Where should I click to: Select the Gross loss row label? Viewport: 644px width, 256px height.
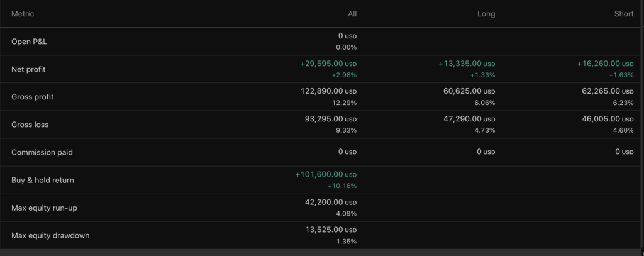point(30,125)
